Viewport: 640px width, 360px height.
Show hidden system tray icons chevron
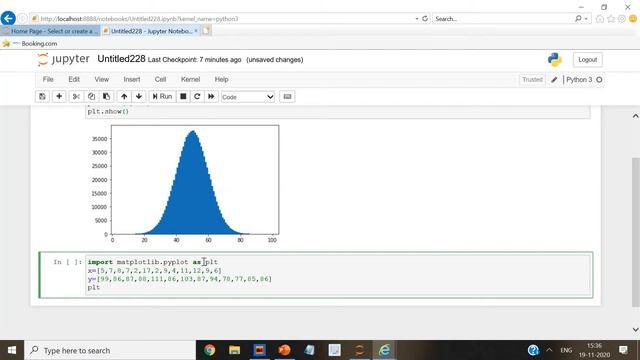pos(549,350)
